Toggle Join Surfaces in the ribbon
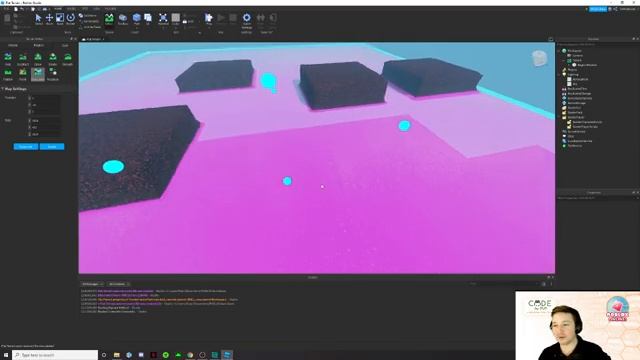Image resolution: width=640 pixels, height=360 pixels. point(89,27)
